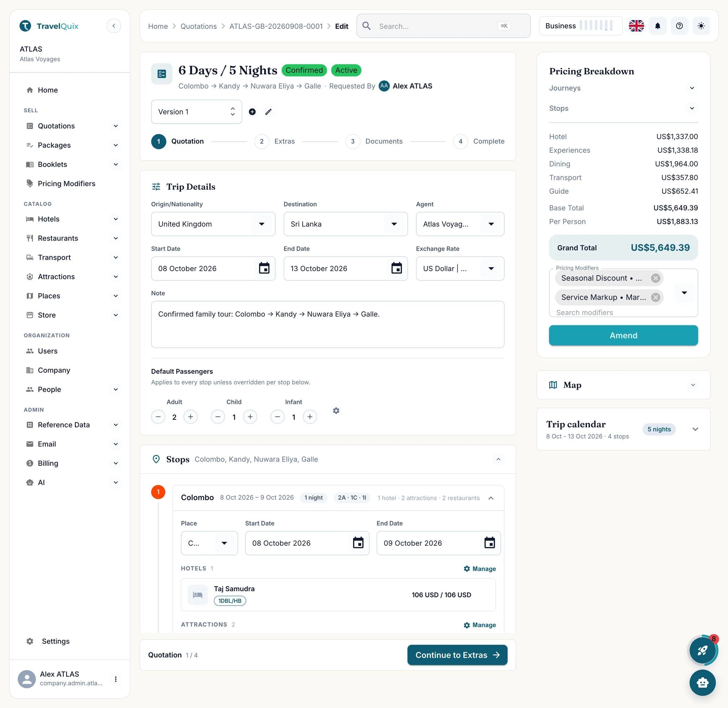
Task: Increase Adult passenger count
Action: tap(190, 417)
